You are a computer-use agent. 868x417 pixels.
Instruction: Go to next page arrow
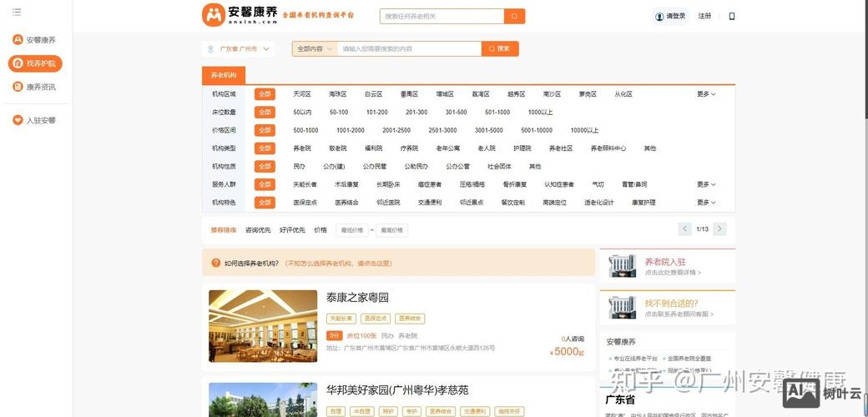(x=719, y=229)
